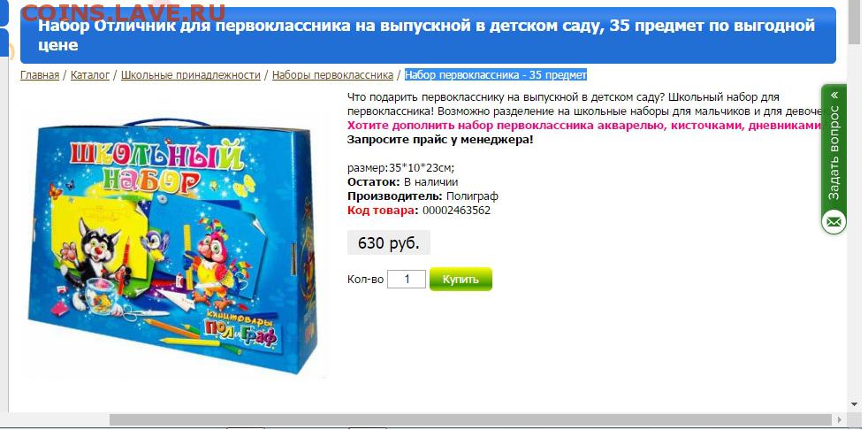This screenshot has width=868, height=430.
Task: Click the pink Хотите дополнить набор text
Action: tap(584, 126)
